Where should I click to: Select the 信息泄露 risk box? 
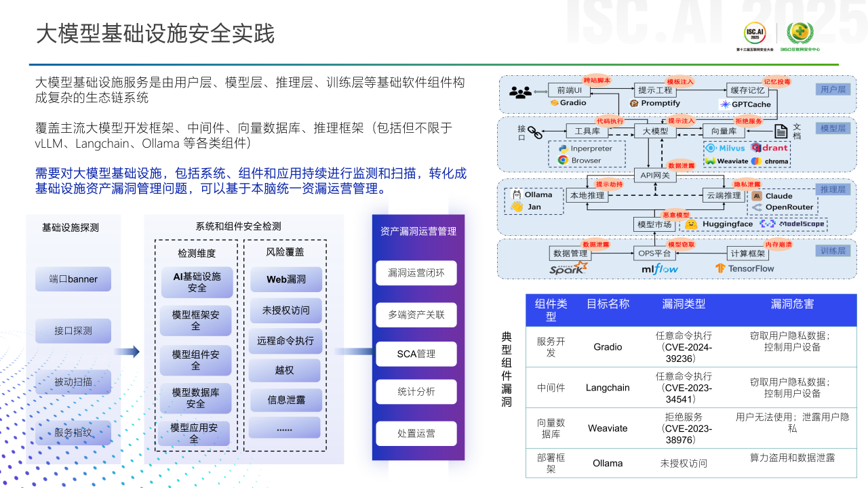click(x=285, y=401)
